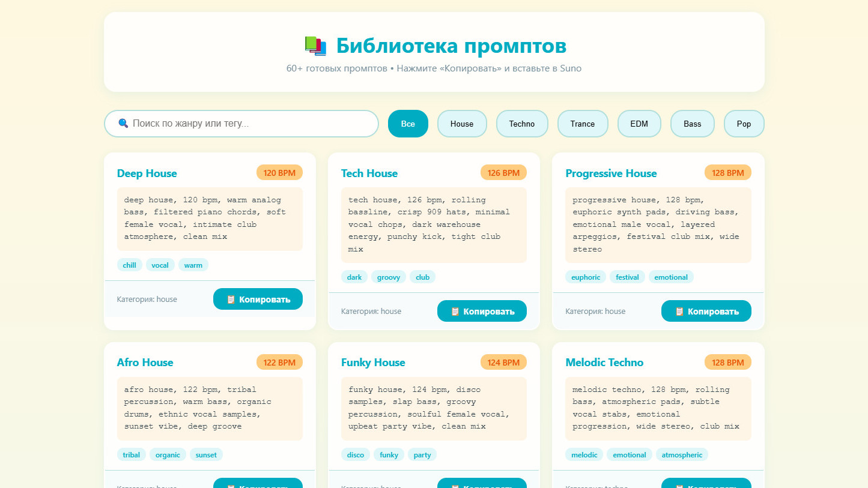Click the "groovy" tag on Tech House
The image size is (868, 488).
point(389,277)
